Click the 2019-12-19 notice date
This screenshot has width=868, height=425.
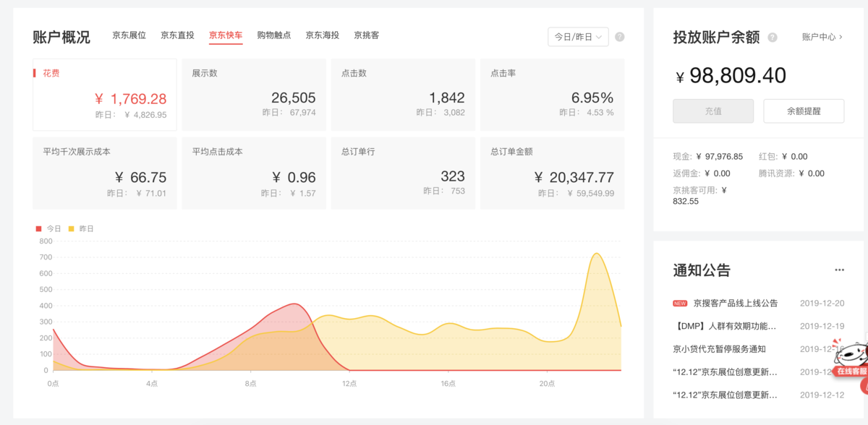point(822,326)
